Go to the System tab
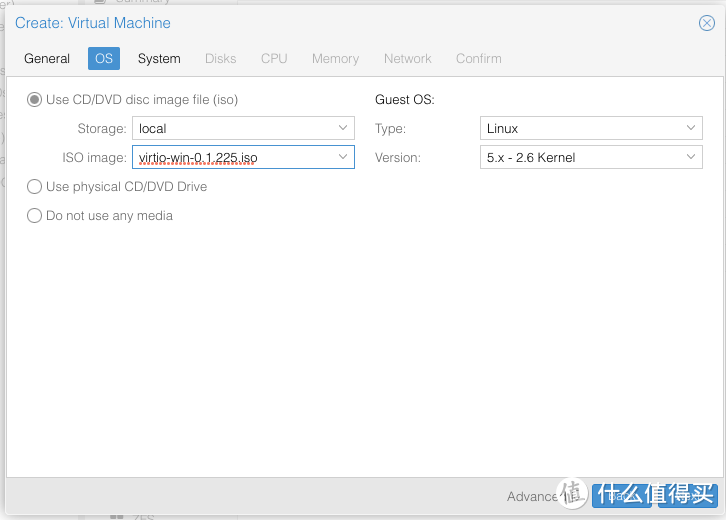This screenshot has width=726, height=520. 159,58
